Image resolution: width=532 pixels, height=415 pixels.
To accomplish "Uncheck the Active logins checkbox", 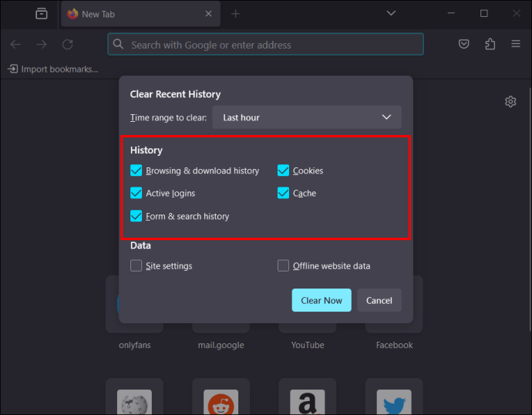I will tap(136, 193).
